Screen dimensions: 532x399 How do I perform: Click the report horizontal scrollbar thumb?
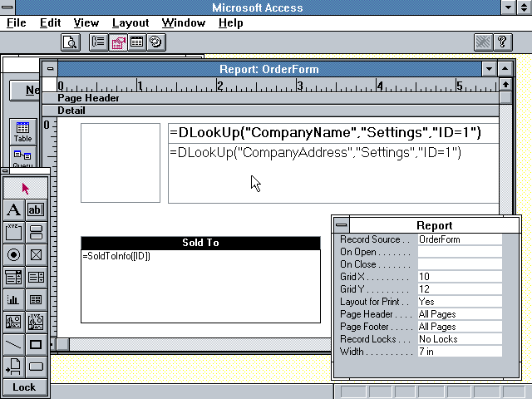click(63, 344)
